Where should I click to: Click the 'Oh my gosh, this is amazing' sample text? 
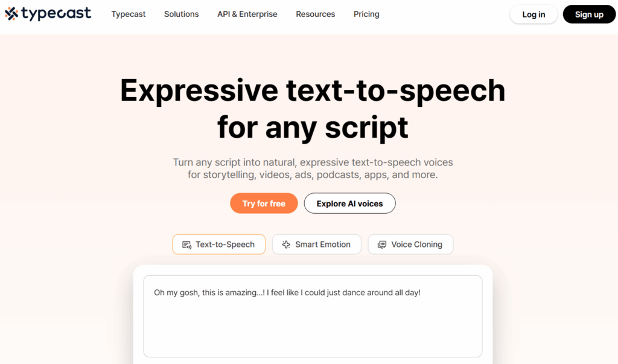(287, 293)
